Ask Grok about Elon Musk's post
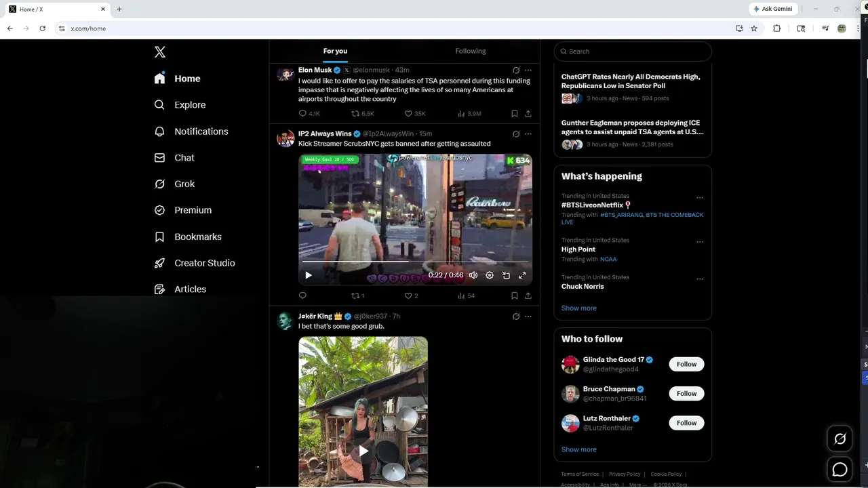Screen dimensions: 868x488 516,70
